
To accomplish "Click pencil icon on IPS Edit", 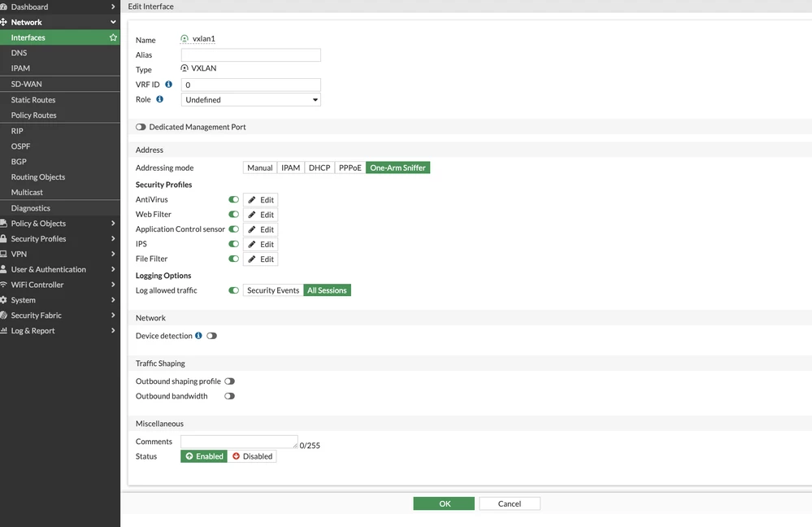I will [252, 244].
